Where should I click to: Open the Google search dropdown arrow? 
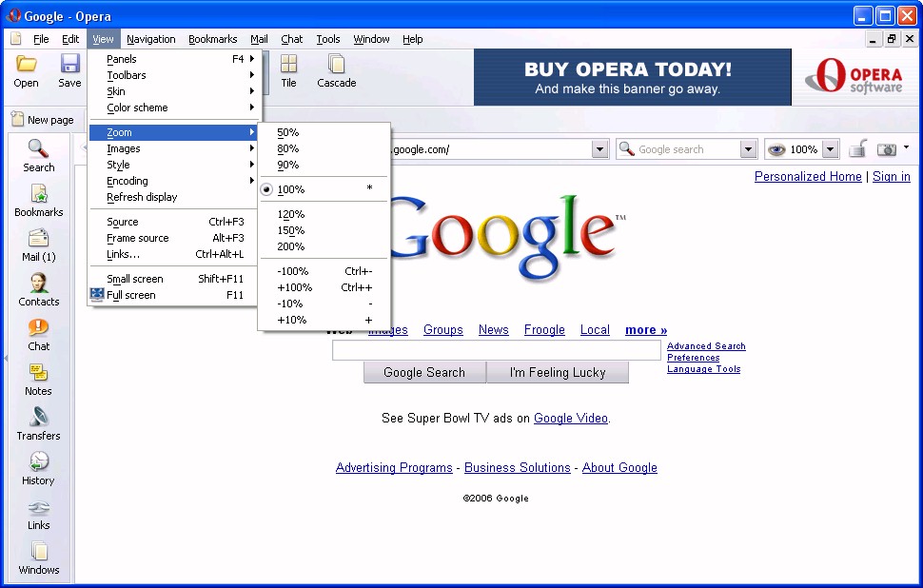[x=748, y=149]
